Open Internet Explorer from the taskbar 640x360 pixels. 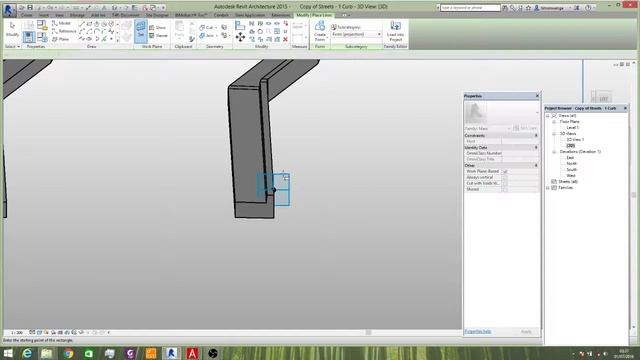click(27, 353)
